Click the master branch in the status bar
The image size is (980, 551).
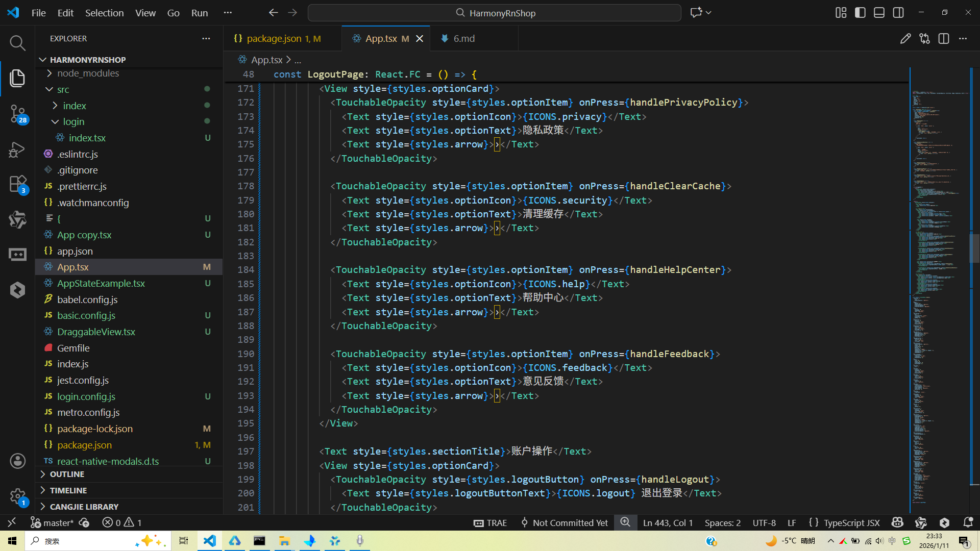tap(53, 522)
